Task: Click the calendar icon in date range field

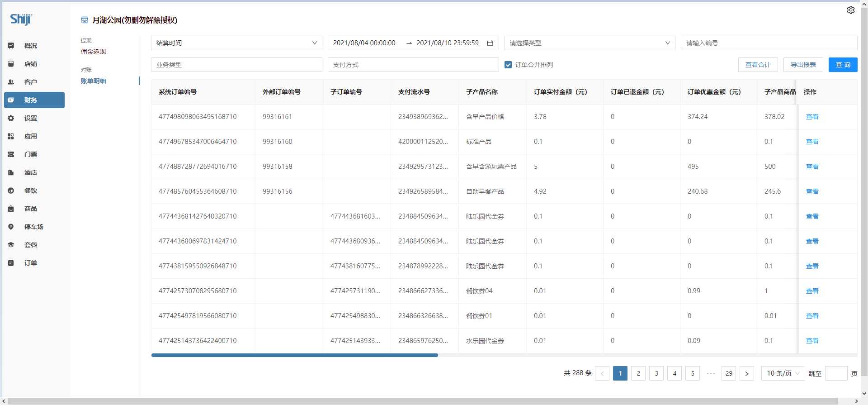Action: (x=490, y=43)
